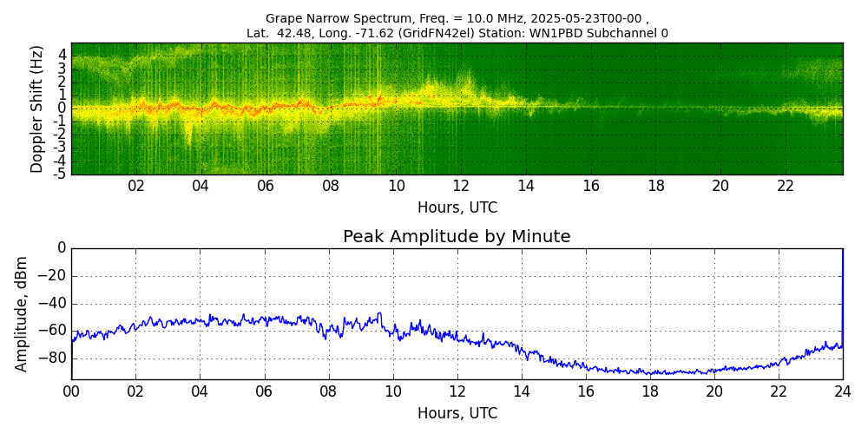Click the Doppler Shift (Hz) axis label
The width and height of the screenshot is (868, 434).
37,108
